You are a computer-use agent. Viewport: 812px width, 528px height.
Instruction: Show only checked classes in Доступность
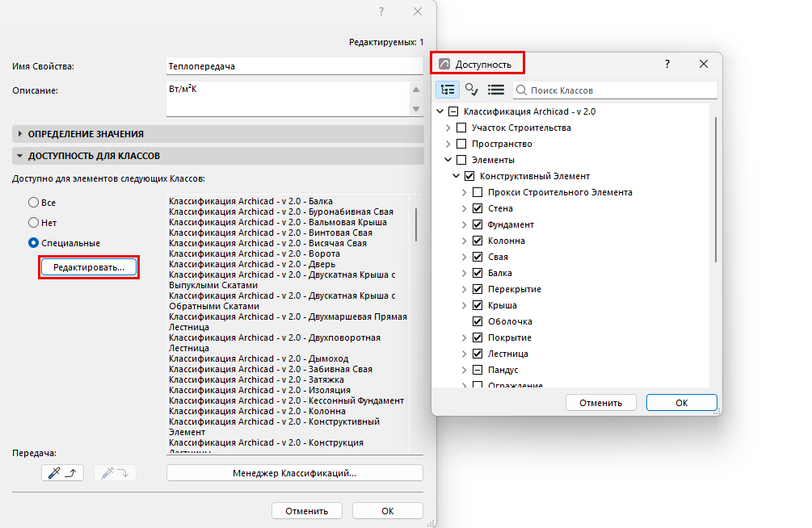click(471, 90)
